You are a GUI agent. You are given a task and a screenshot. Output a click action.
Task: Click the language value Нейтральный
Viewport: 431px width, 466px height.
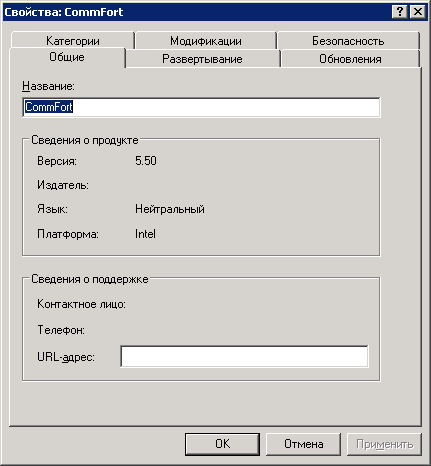(x=170, y=209)
